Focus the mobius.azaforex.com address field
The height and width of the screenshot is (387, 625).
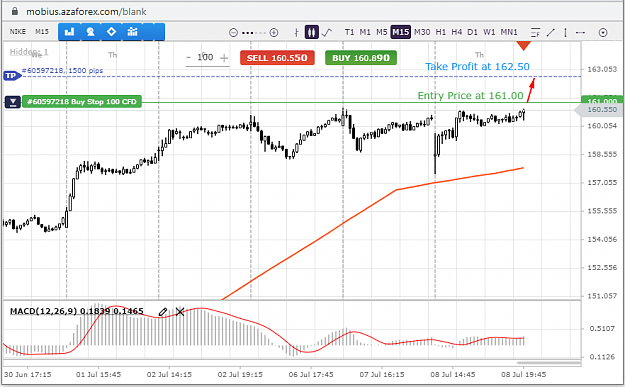86,12
